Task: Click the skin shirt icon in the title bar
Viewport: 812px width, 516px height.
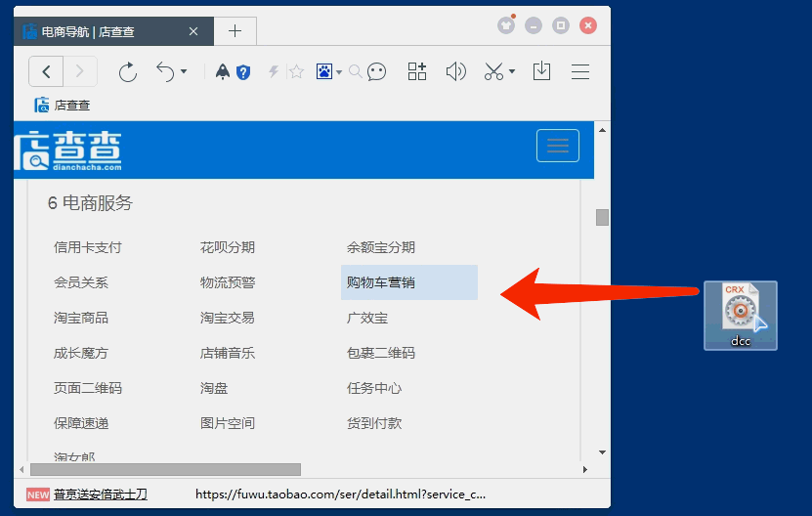Action: click(506, 25)
